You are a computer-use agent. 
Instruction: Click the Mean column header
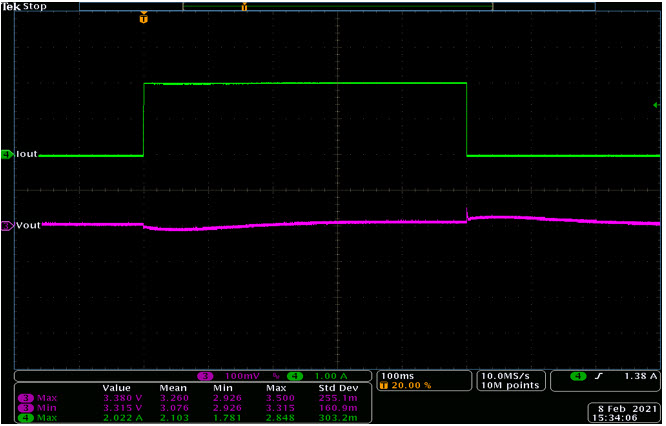point(173,388)
